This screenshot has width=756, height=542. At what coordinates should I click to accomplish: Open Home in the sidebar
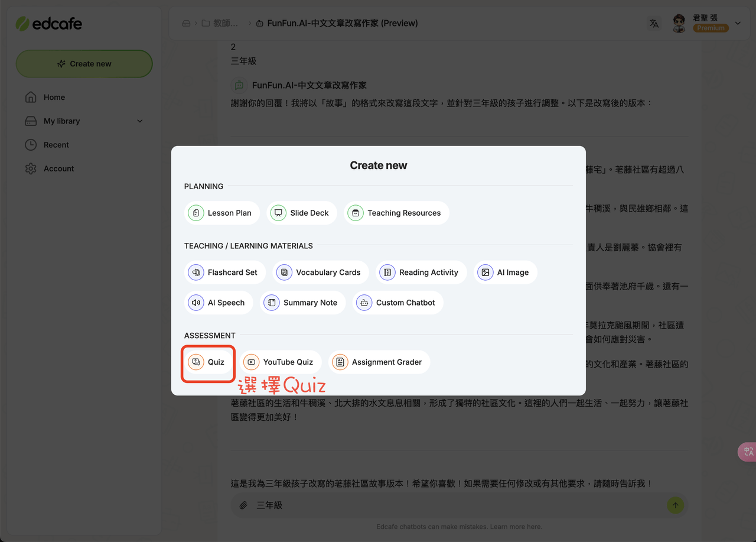click(54, 97)
